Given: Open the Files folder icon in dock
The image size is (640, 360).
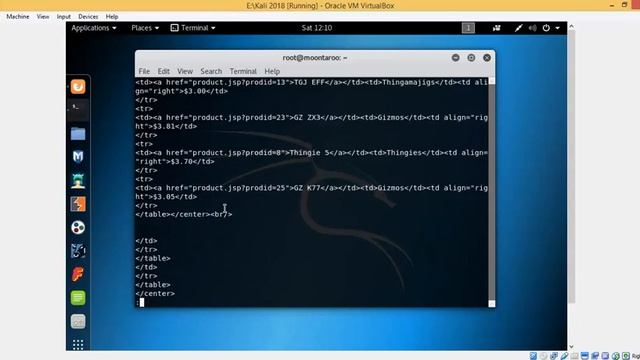Looking at the screenshot, I should [78, 133].
